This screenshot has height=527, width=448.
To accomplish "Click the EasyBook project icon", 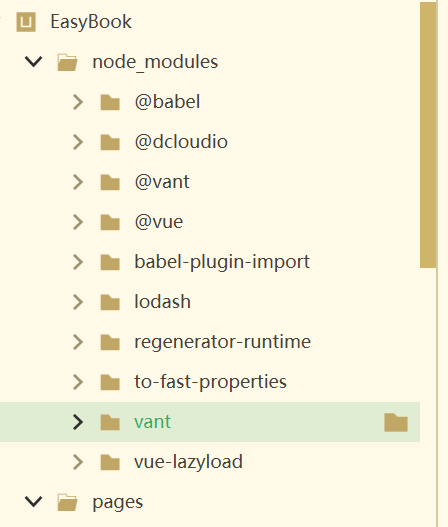I will tap(26, 22).
